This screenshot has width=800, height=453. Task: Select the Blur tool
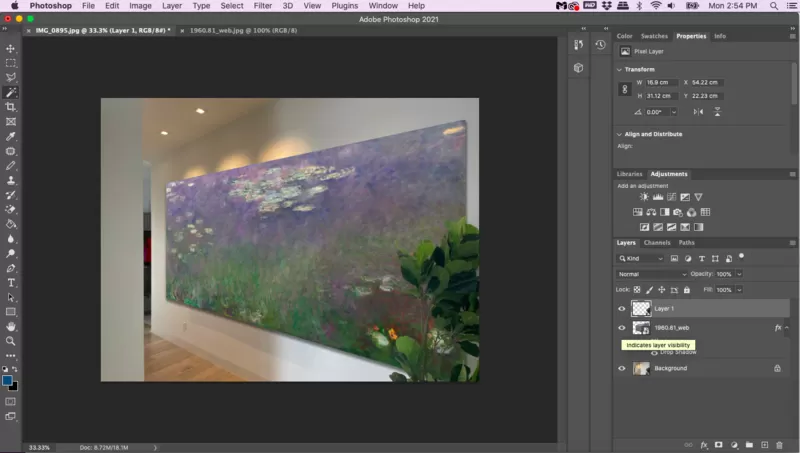coord(10,239)
